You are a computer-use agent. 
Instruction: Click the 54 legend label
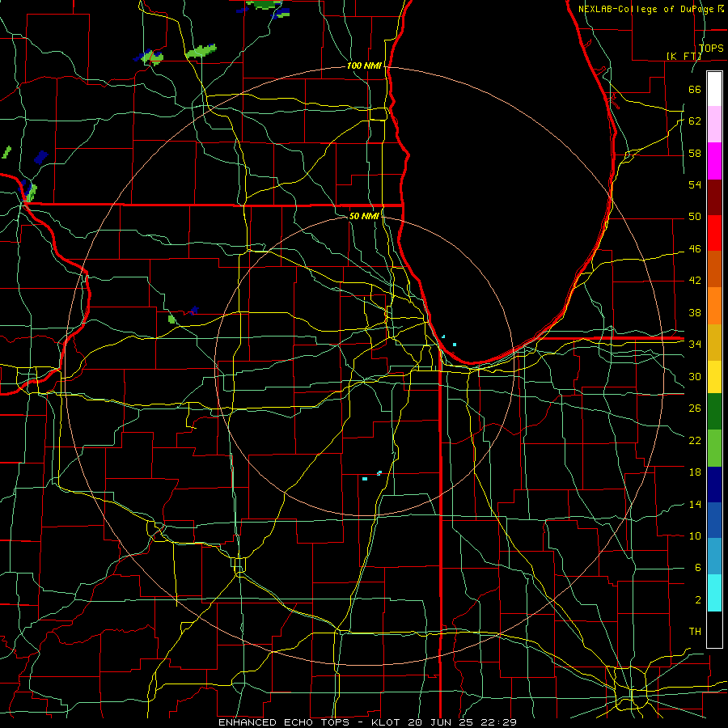tap(695, 184)
